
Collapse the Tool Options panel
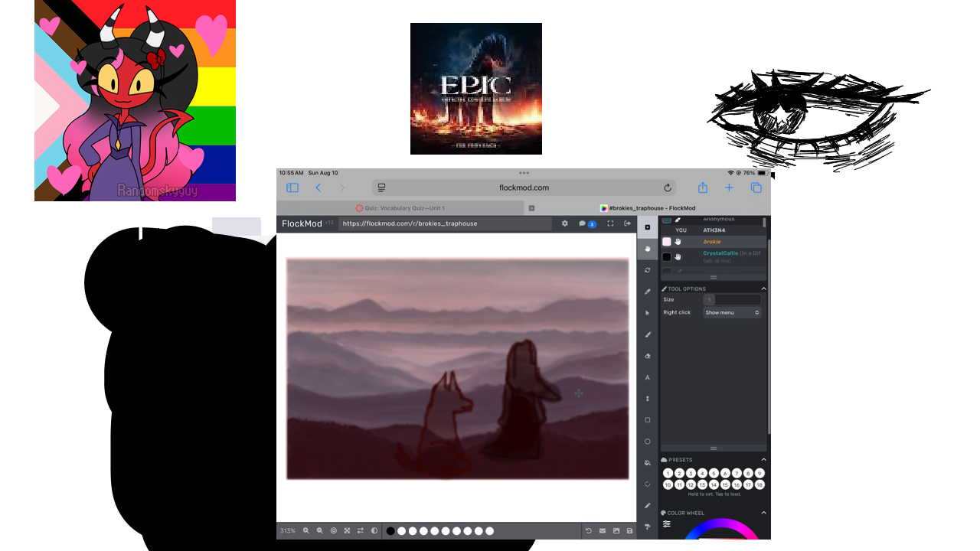click(763, 289)
